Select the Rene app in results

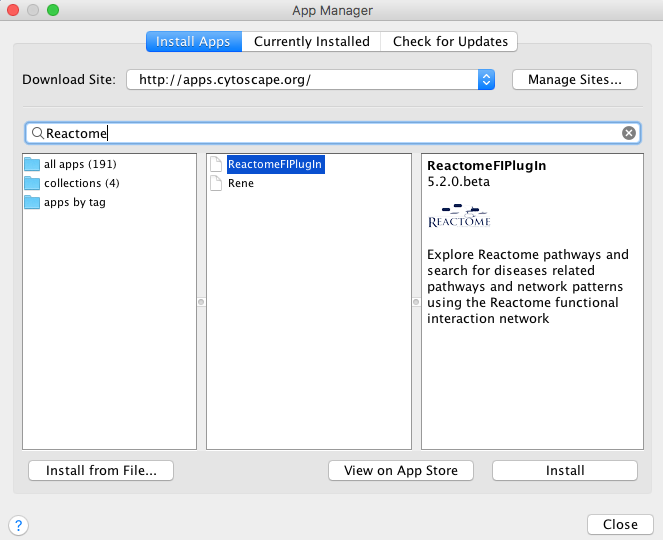pyautogui.click(x=241, y=183)
